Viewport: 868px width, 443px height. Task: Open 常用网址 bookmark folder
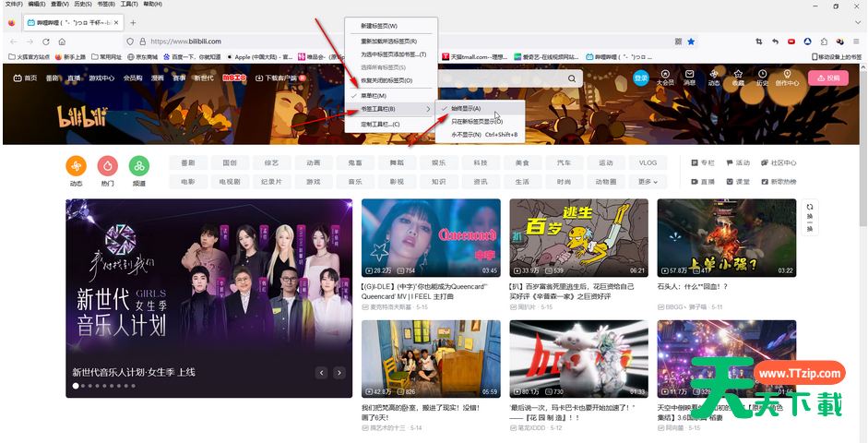(x=106, y=56)
